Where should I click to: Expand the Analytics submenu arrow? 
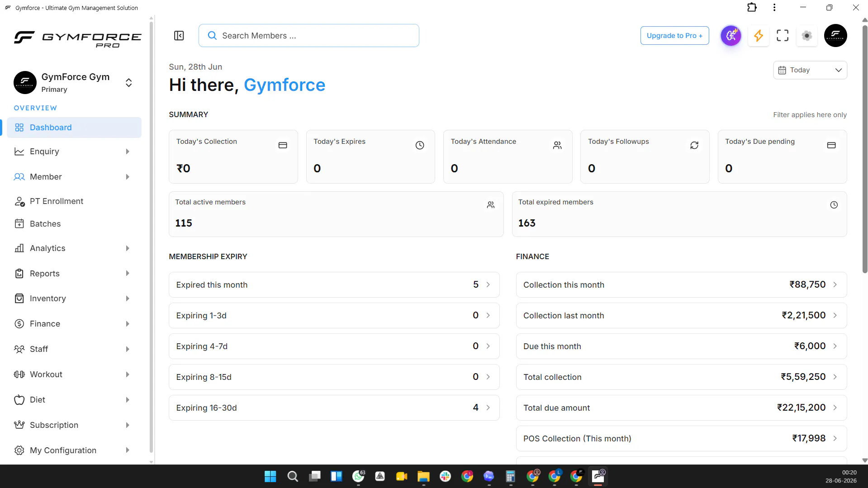pos(128,248)
